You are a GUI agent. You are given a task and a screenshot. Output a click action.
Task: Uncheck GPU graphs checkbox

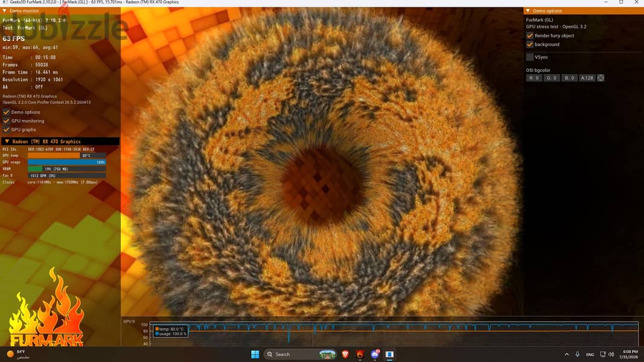tap(6, 129)
